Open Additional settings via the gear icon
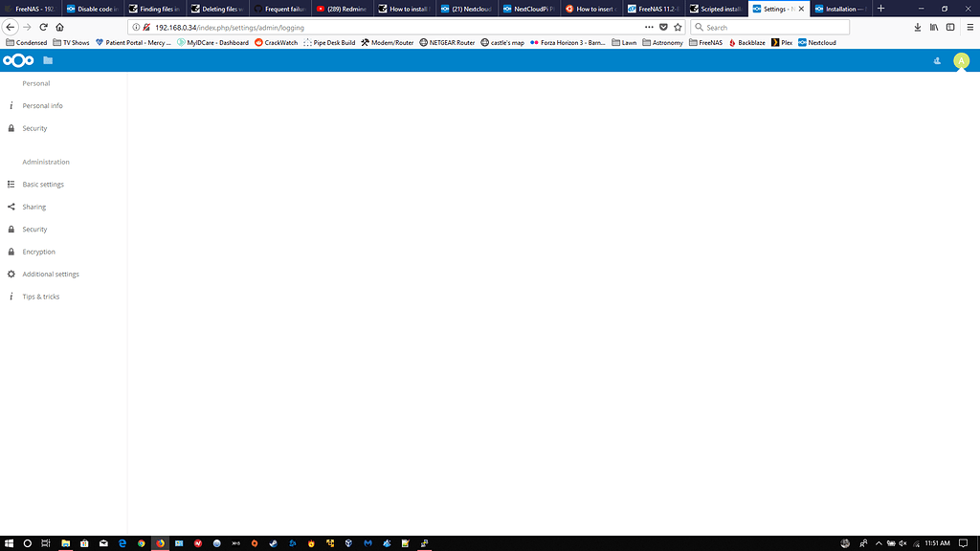This screenshot has width=980, height=551. 11,274
